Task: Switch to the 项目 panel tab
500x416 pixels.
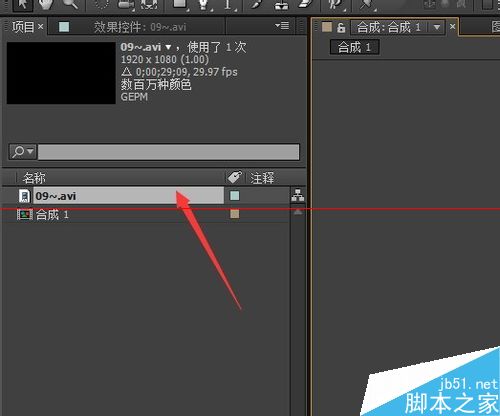Action: coord(23,27)
